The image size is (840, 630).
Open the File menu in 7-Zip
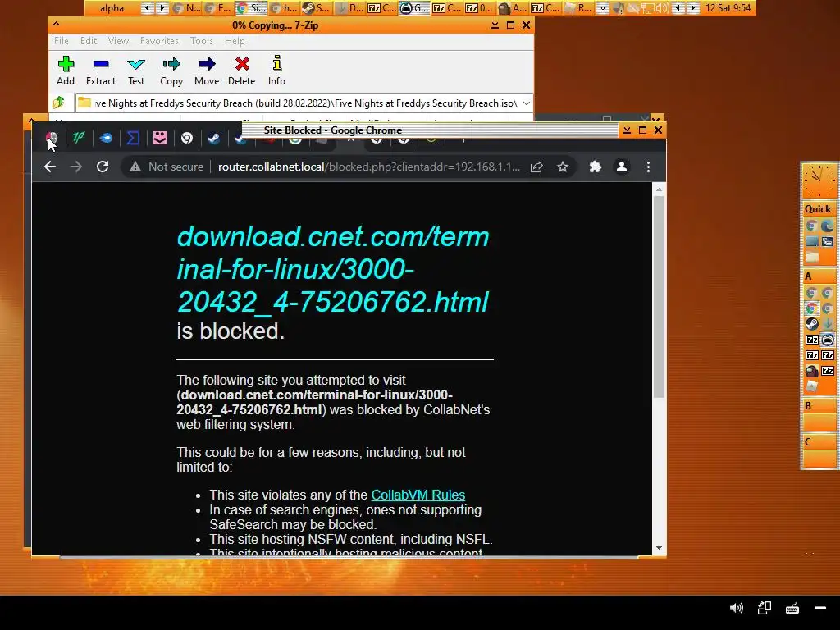pyautogui.click(x=61, y=41)
